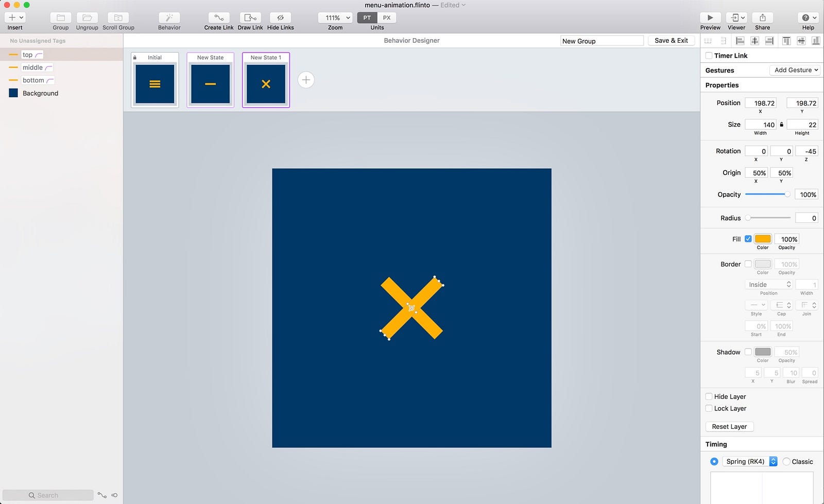Open the Help dropdown menu
The image size is (824, 504).
(809, 18)
